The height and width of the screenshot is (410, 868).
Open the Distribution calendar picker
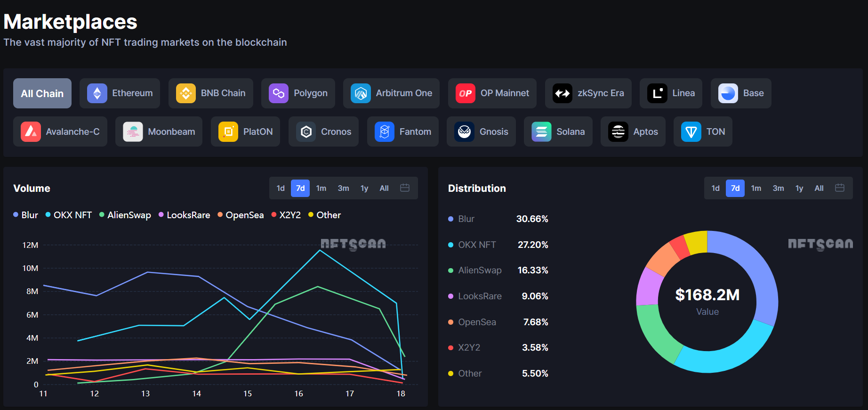tap(840, 188)
